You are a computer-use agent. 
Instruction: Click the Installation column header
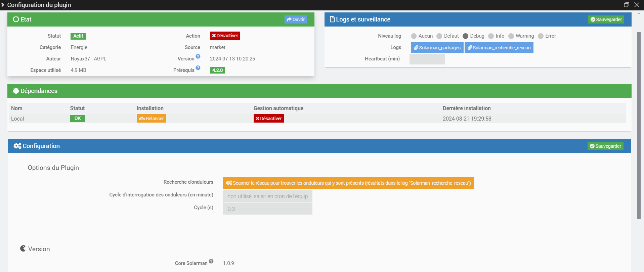tap(150, 108)
